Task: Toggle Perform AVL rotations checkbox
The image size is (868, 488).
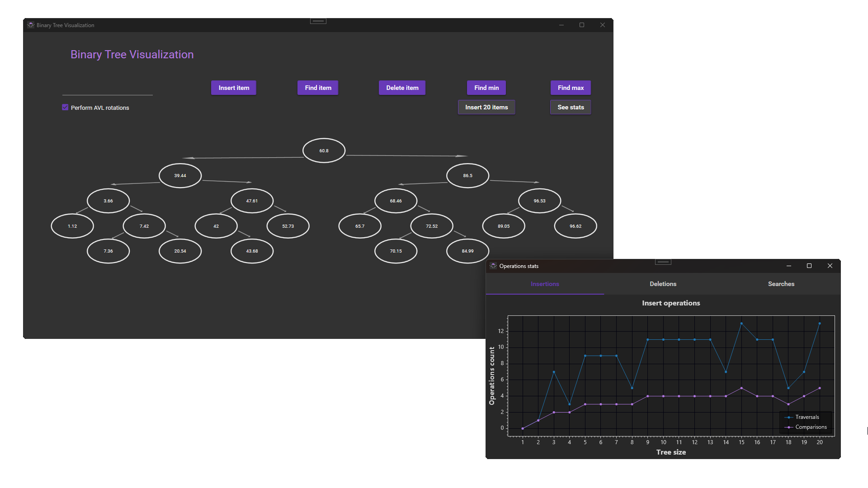Action: tap(65, 108)
